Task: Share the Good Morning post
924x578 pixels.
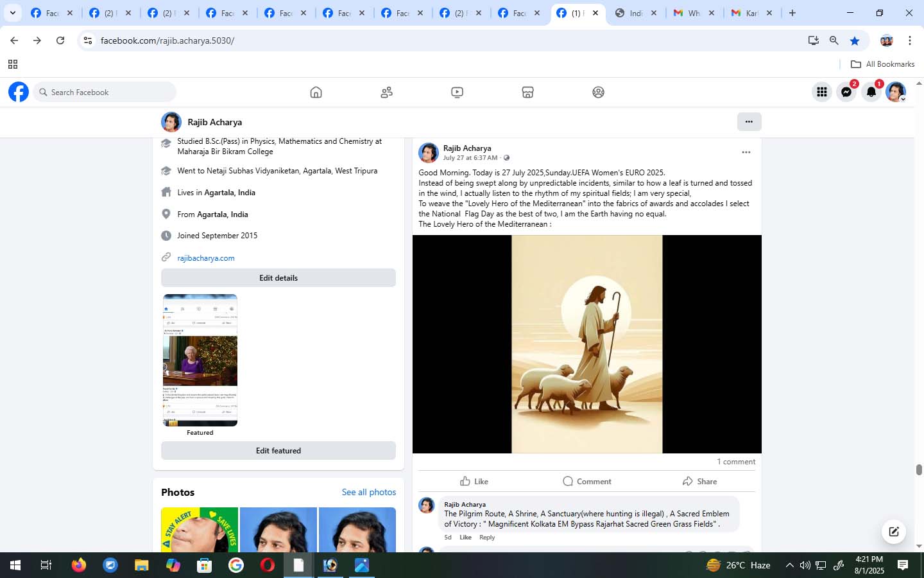Action: tap(699, 481)
